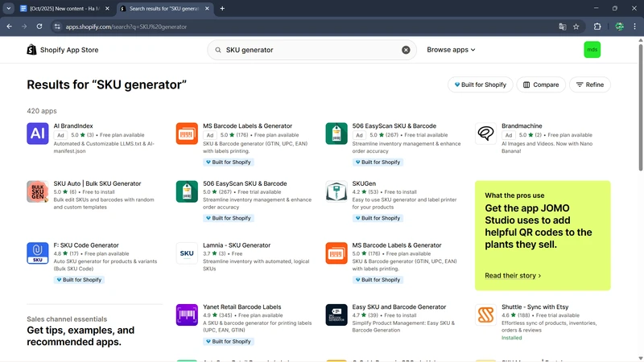The image size is (644, 362).
Task: Clear the search field with the X icon
Action: 406,50
